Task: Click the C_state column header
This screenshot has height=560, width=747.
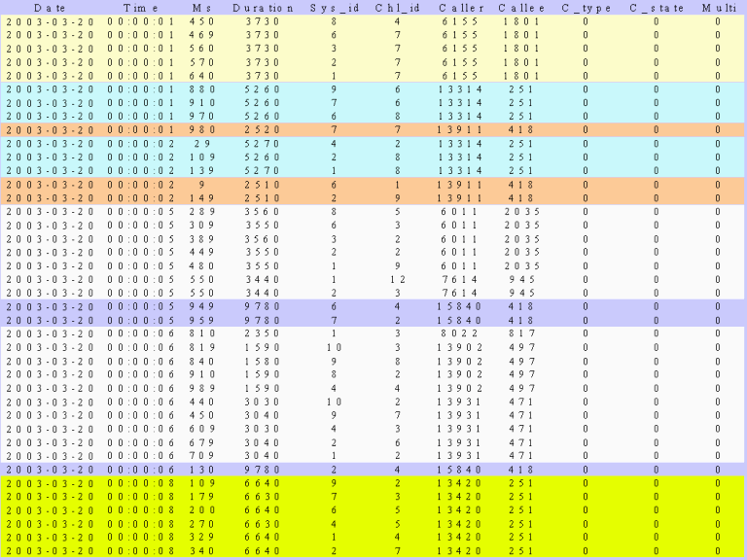Action: (656, 7)
